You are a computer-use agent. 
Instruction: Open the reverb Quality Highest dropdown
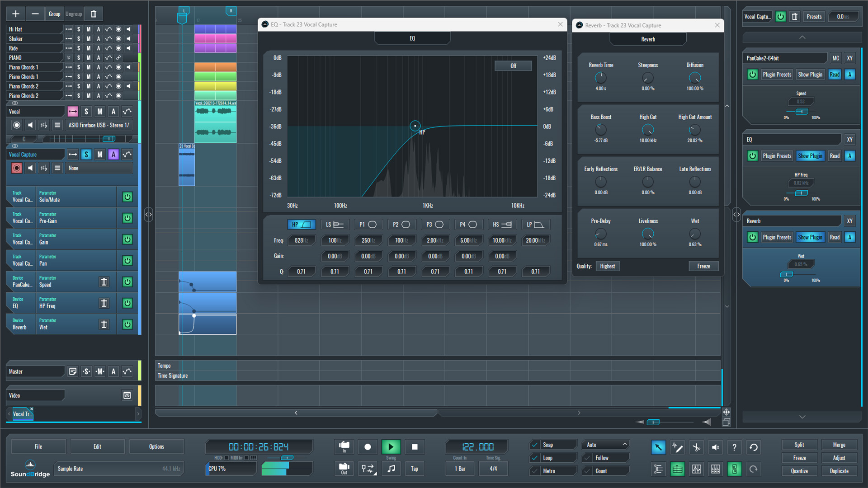coord(607,266)
